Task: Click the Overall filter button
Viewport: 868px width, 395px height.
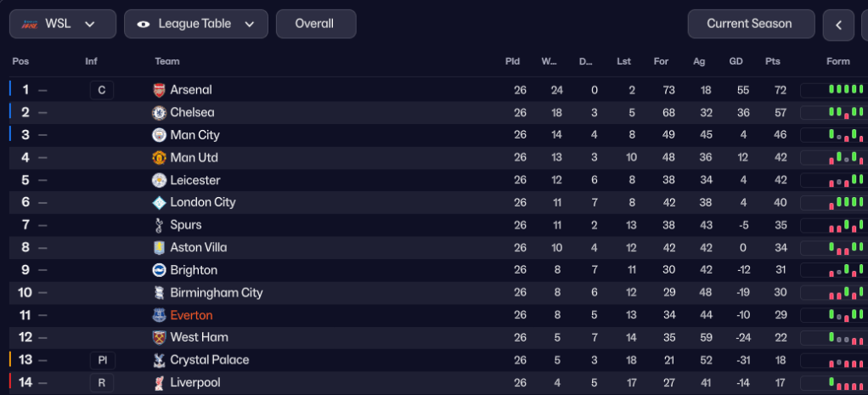Action: [x=315, y=24]
